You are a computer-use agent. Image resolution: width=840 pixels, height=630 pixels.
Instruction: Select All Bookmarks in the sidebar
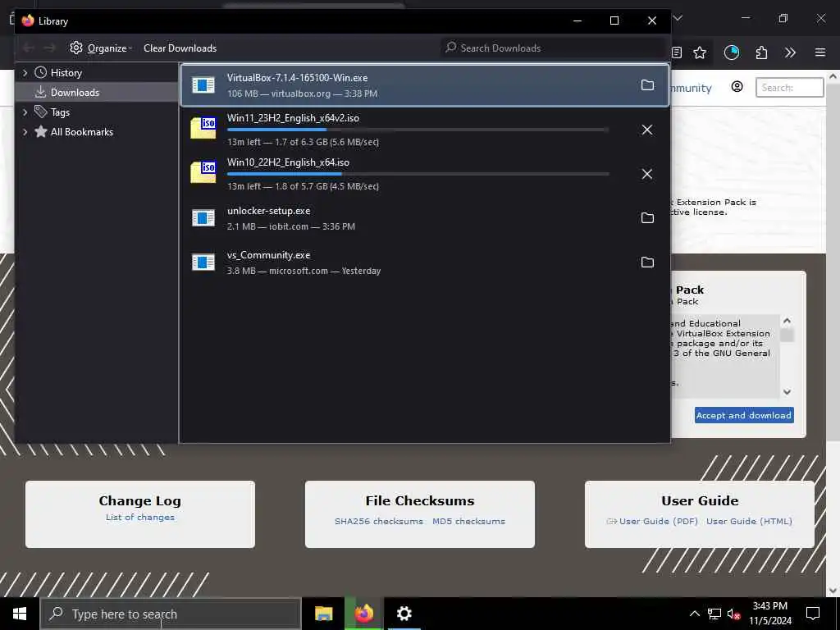click(82, 132)
